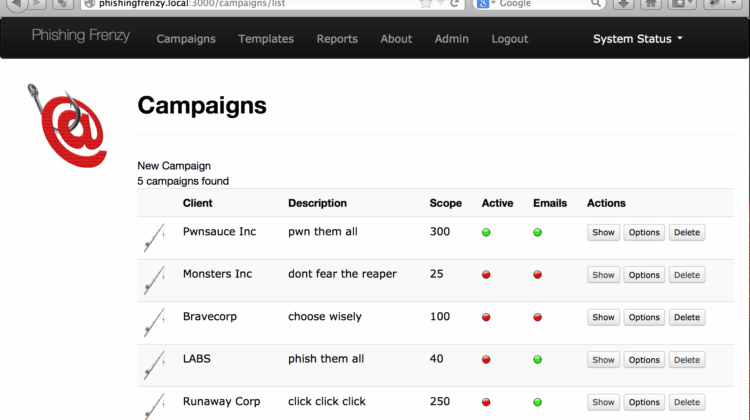Select the 'choose wisely' description
Screen dimensions: 750x420
coord(324,316)
